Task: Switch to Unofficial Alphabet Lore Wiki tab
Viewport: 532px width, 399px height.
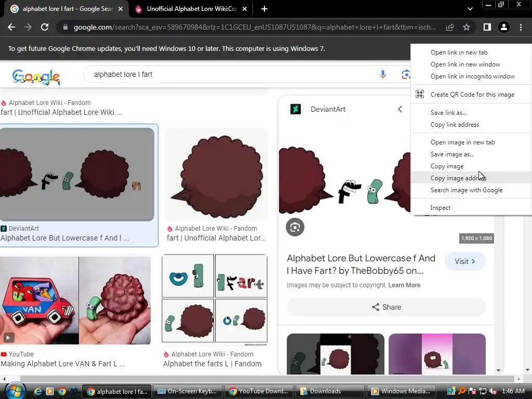Action: pyautogui.click(x=192, y=9)
